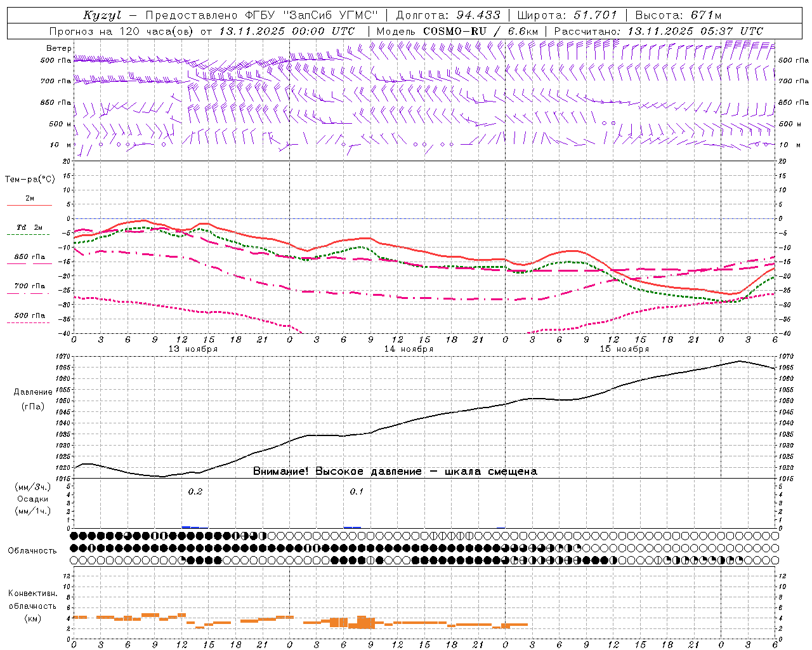Click the "Долгота: 94.433" longitude value
The width and height of the screenshot is (812, 650).
tap(448, 15)
